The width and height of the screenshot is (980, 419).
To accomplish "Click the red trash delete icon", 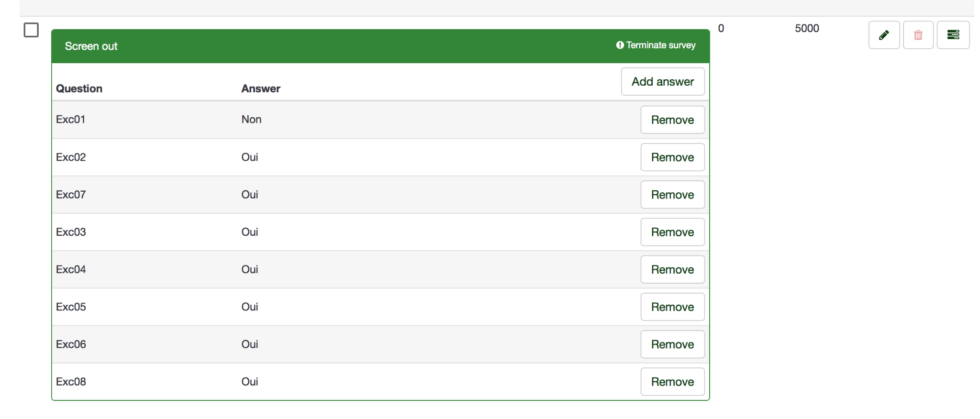I will (918, 35).
